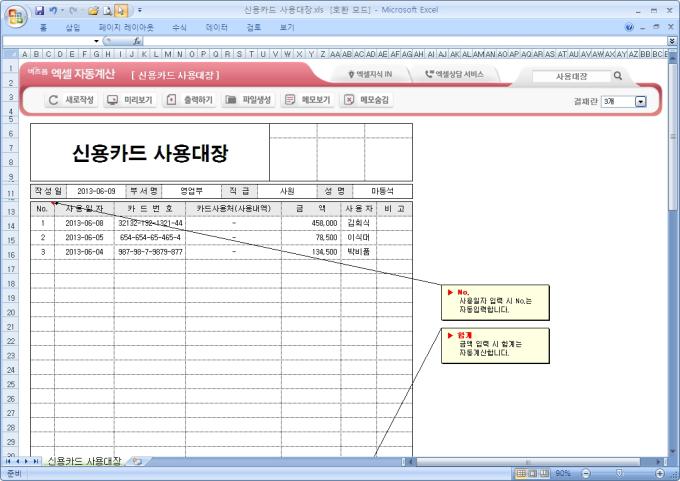Click the magnifying glass search icon
Image resolution: width=680 pixels, height=481 pixels.
(x=618, y=76)
